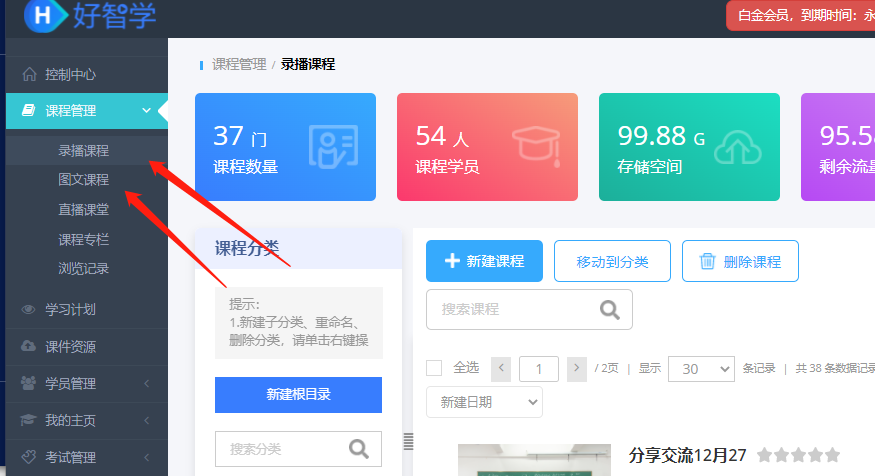Click the 移动到分类 button
875x476 pixels.
pos(612,261)
